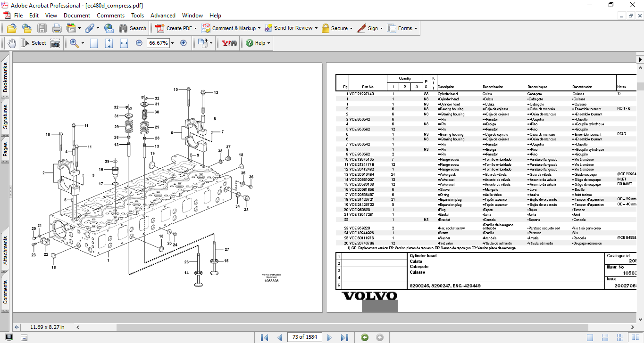
Task: Go to the last page
Action: tap(344, 337)
